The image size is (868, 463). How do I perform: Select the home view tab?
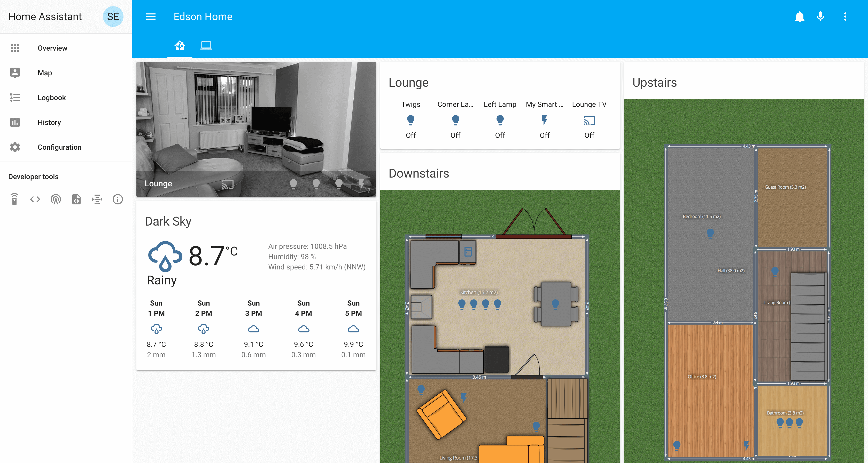point(180,45)
